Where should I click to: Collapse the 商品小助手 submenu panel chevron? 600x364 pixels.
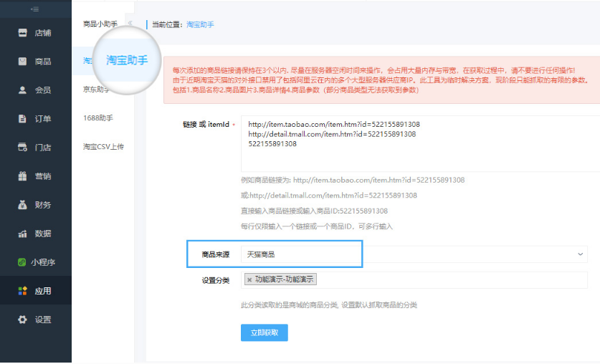[130, 23]
